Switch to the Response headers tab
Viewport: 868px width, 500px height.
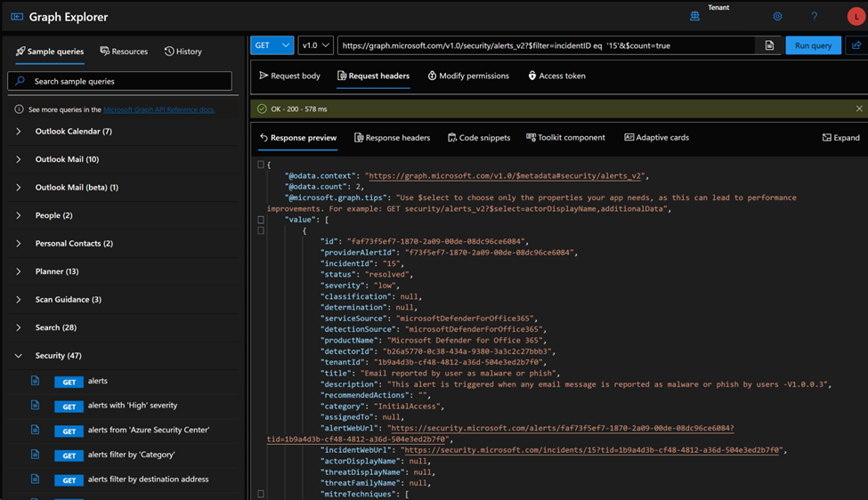pyautogui.click(x=392, y=138)
